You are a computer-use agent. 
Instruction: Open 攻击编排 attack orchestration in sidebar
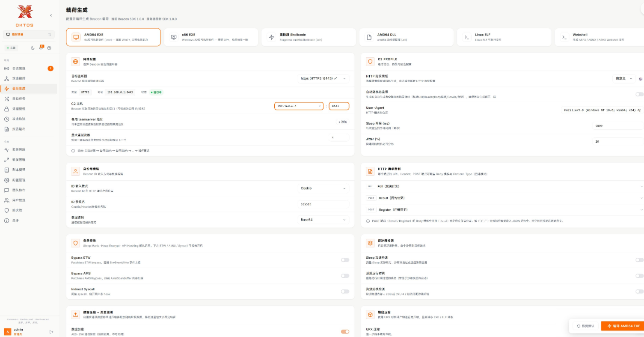point(29,78)
